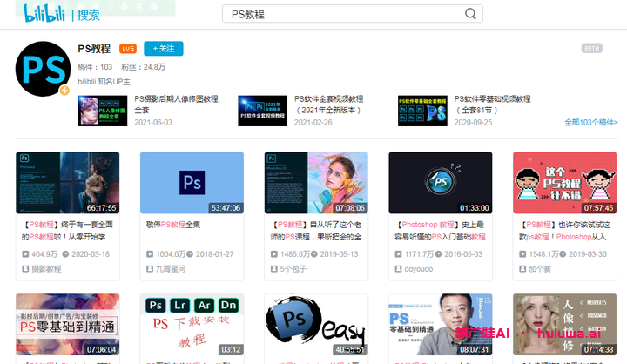This screenshot has width=627, height=364.
Task: Visit uploader 九霄星河 profile
Action: (x=173, y=269)
